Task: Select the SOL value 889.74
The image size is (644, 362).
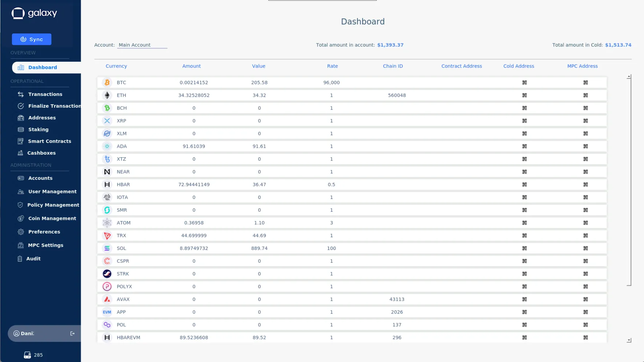Action: pos(259,248)
